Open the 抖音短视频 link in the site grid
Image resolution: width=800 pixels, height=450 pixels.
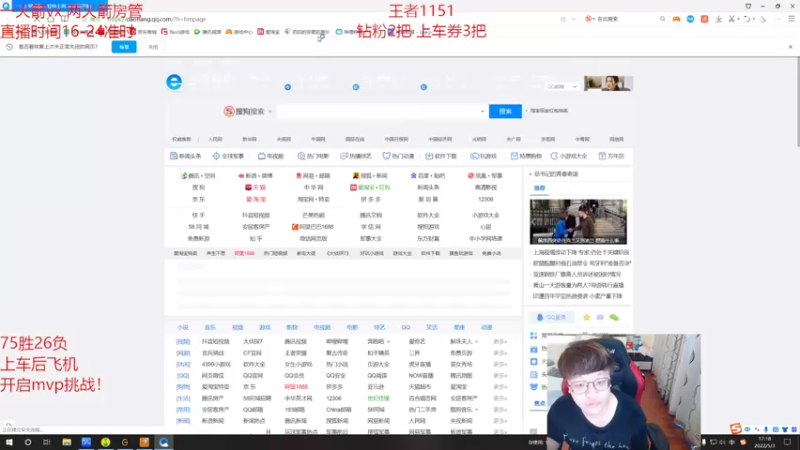pos(256,215)
